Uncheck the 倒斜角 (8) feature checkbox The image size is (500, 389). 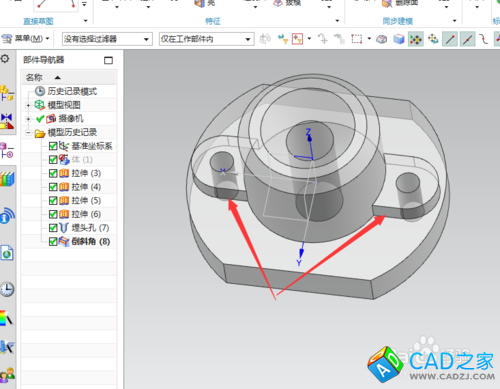53,242
